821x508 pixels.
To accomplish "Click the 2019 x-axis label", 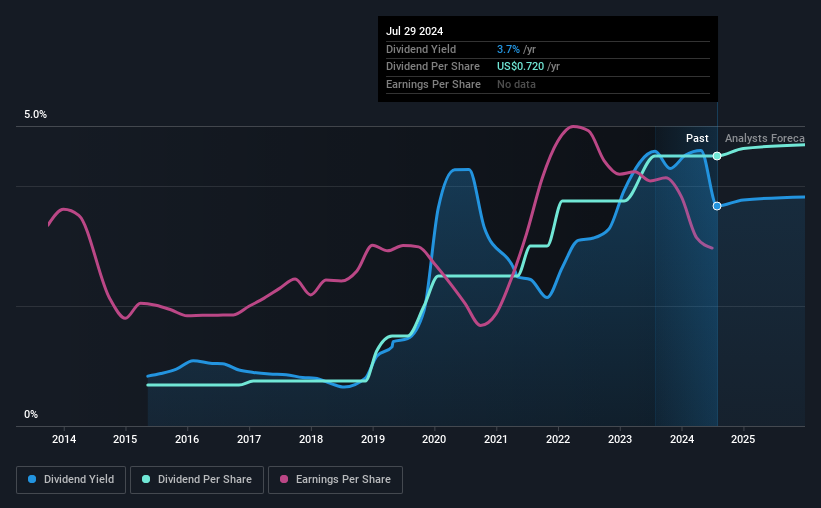I will click(373, 439).
